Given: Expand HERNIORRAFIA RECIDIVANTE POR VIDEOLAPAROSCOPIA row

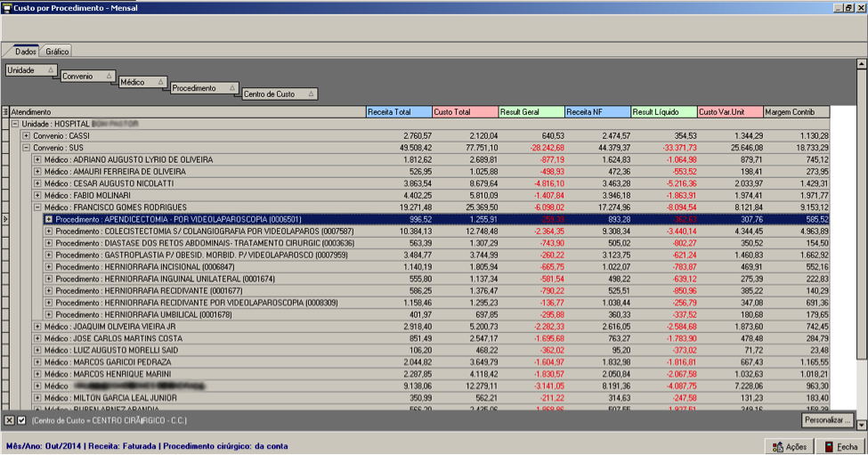Looking at the screenshot, I should [49, 303].
